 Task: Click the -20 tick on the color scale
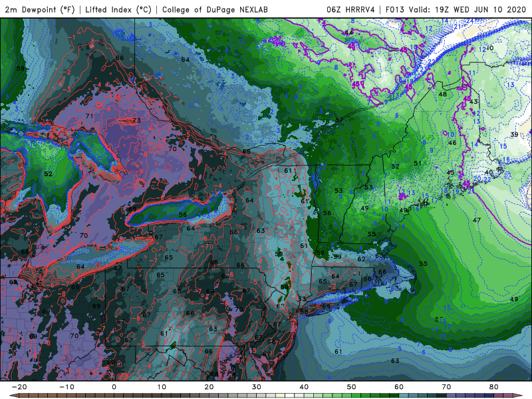tap(19, 387)
